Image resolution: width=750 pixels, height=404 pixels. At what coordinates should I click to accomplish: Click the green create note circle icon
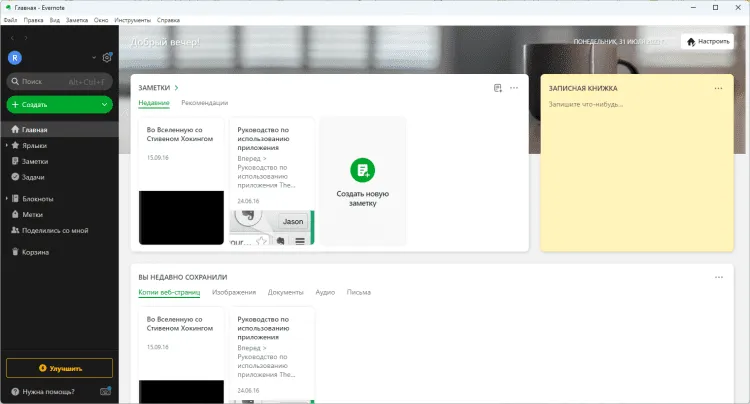click(363, 170)
